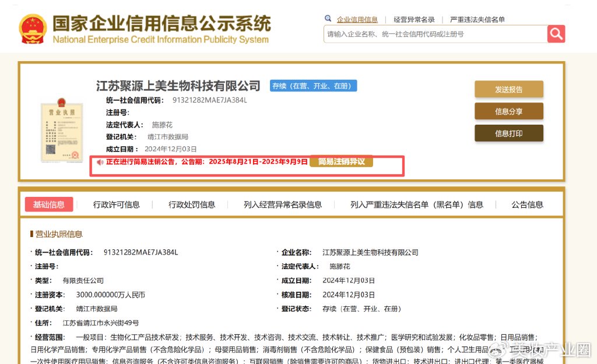The image size is (597, 364).
Task: Click the 核准日期 value 2024年12月03日
Action: pos(349,295)
